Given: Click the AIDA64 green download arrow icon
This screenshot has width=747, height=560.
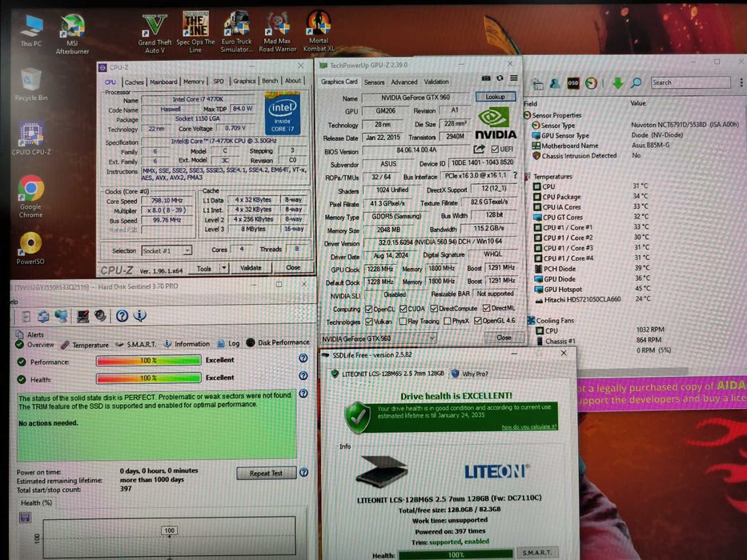Looking at the screenshot, I should [618, 83].
